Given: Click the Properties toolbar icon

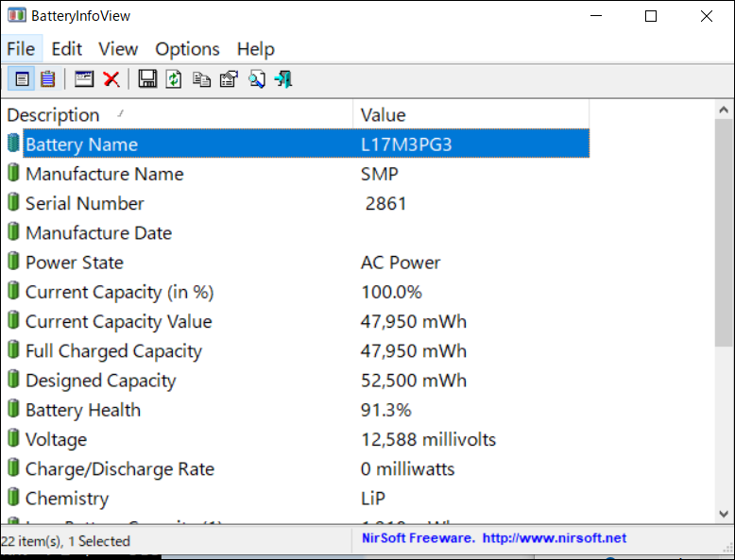Looking at the screenshot, I should [x=229, y=79].
